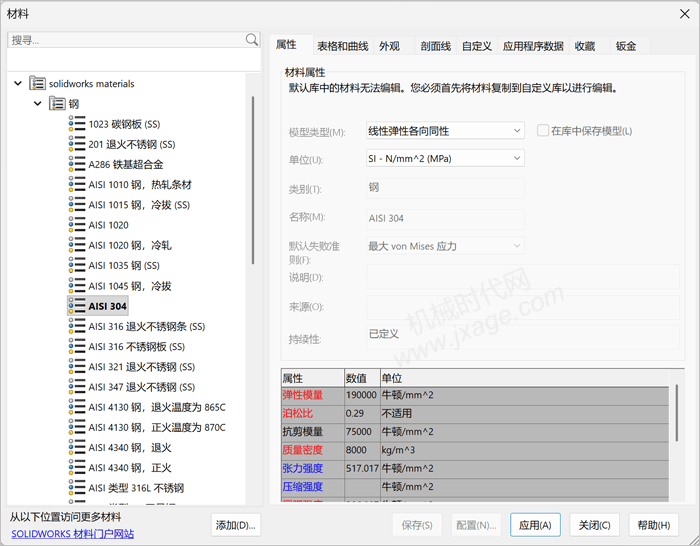700x546 pixels.
Task: Click the material icon beside AISI 1045 钢，冷拔
Action: tap(77, 285)
